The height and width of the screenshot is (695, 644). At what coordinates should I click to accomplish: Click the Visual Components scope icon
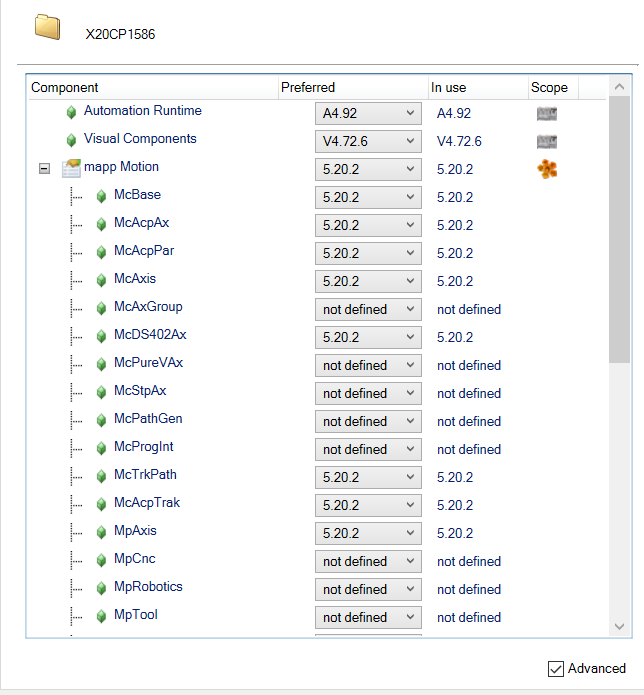(547, 141)
